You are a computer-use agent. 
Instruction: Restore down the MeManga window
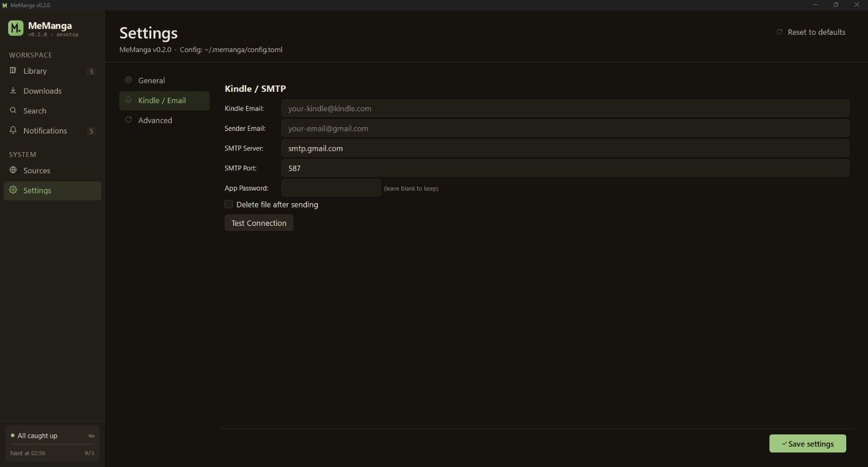836,5
